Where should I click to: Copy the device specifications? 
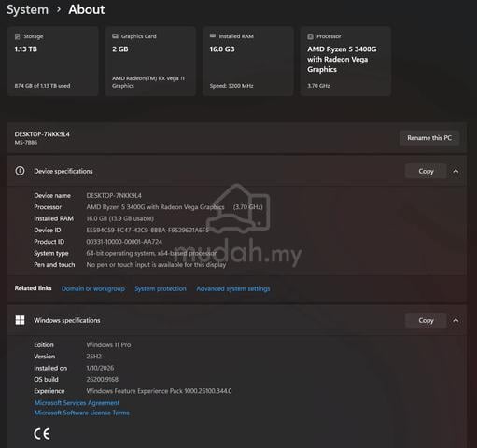pyautogui.click(x=426, y=171)
